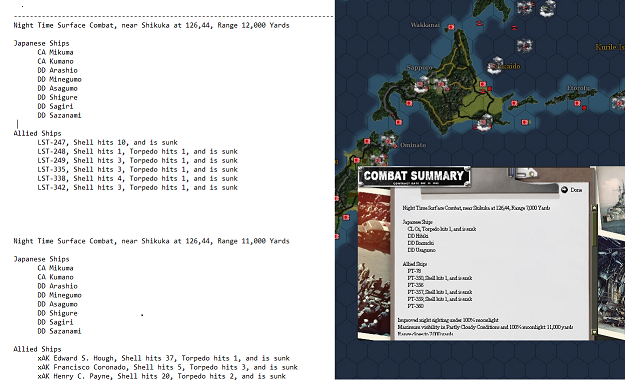Click 'DD Arashio' in the 12,000 Yards report
Screen dimensions: 625x384
[57, 70]
